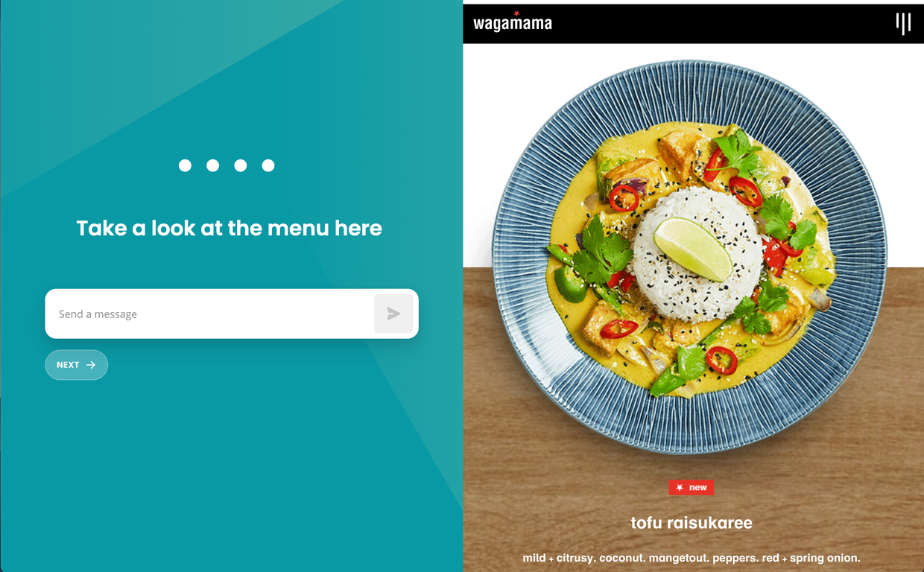The width and height of the screenshot is (924, 572).
Task: Click the mild + citrusy description text
Action: coord(692,558)
